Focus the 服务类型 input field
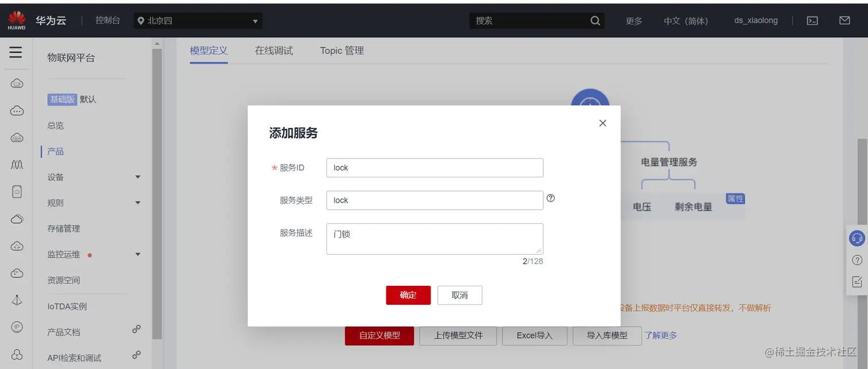The image size is (868, 369). point(435,200)
